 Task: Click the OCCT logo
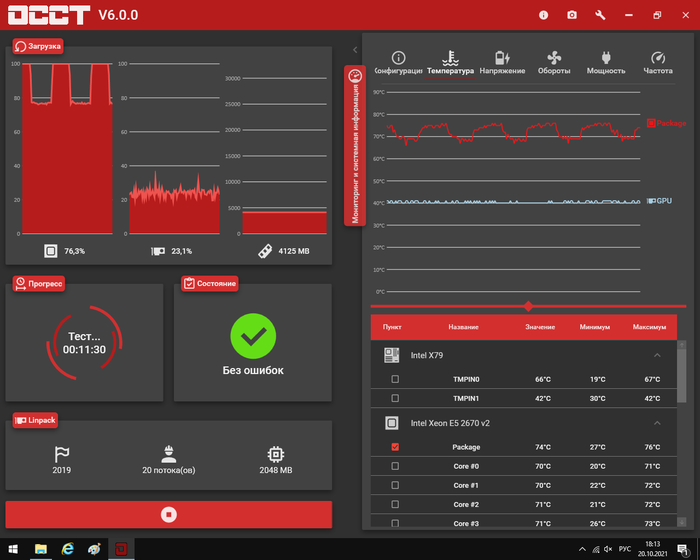click(x=49, y=15)
